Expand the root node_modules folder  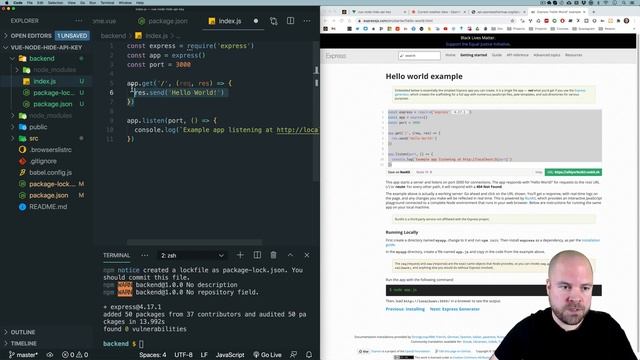(50, 116)
